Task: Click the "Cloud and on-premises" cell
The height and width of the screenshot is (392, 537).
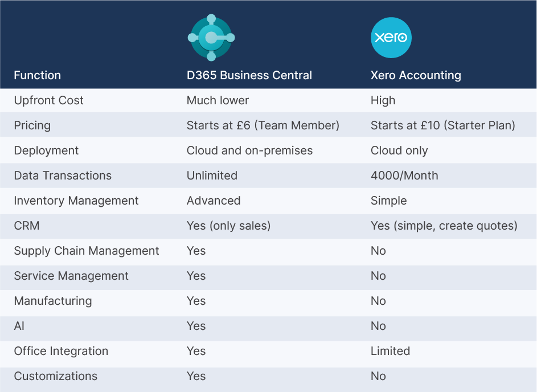Action: pyautogui.click(x=249, y=150)
